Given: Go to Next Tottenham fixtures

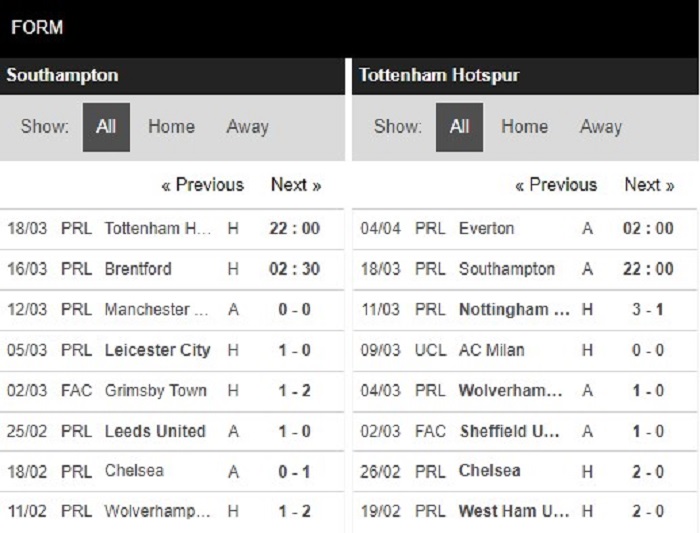Looking at the screenshot, I should click(x=649, y=185).
